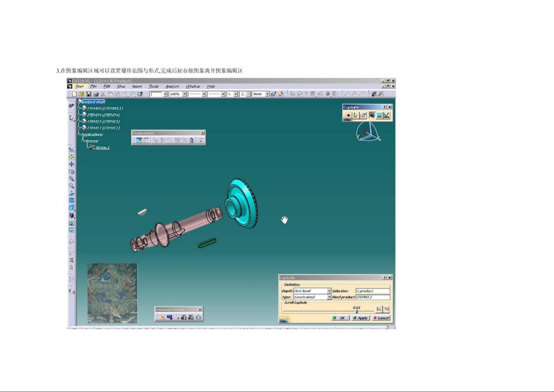Image resolution: width=554 pixels, height=392 pixels.
Task: Open the Depth dropdown in Explode dialog
Action: pos(329,291)
